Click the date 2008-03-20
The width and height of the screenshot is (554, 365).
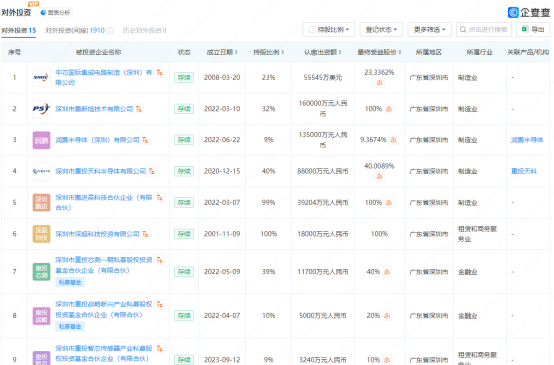(x=222, y=77)
